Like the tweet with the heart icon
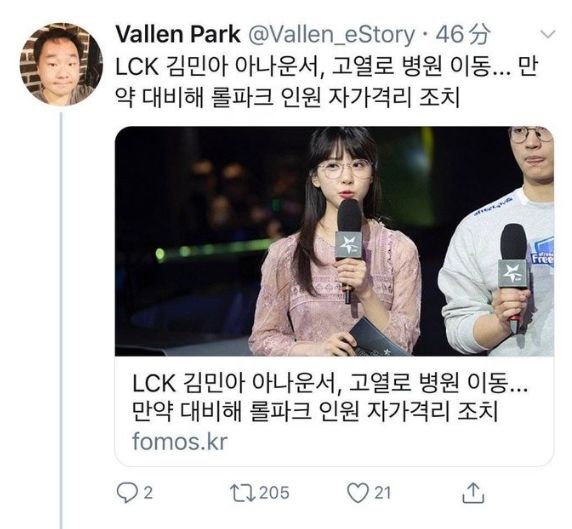Viewport: 572px width, 529px height. 358,493
